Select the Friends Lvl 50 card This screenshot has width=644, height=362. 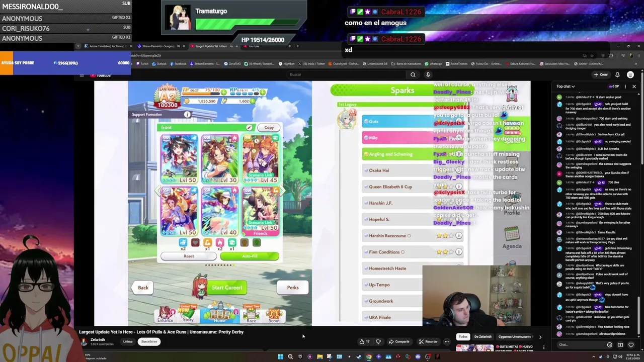[261, 211]
